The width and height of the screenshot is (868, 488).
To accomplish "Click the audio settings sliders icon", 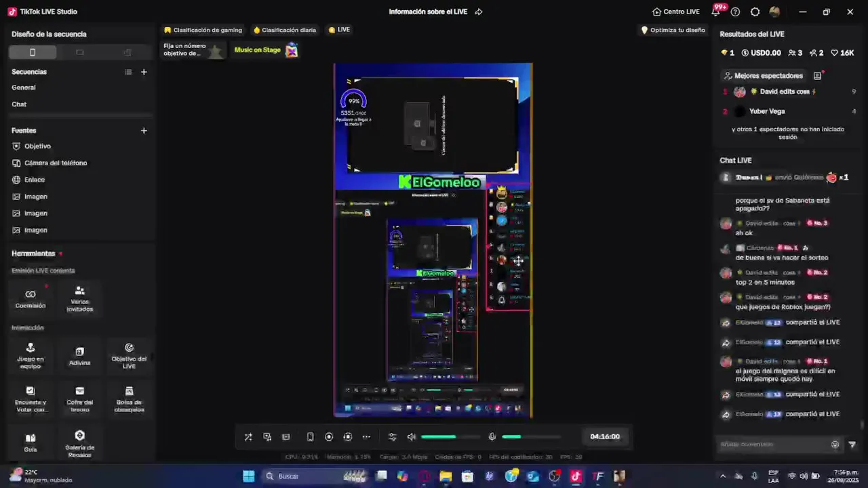I will 392,437.
